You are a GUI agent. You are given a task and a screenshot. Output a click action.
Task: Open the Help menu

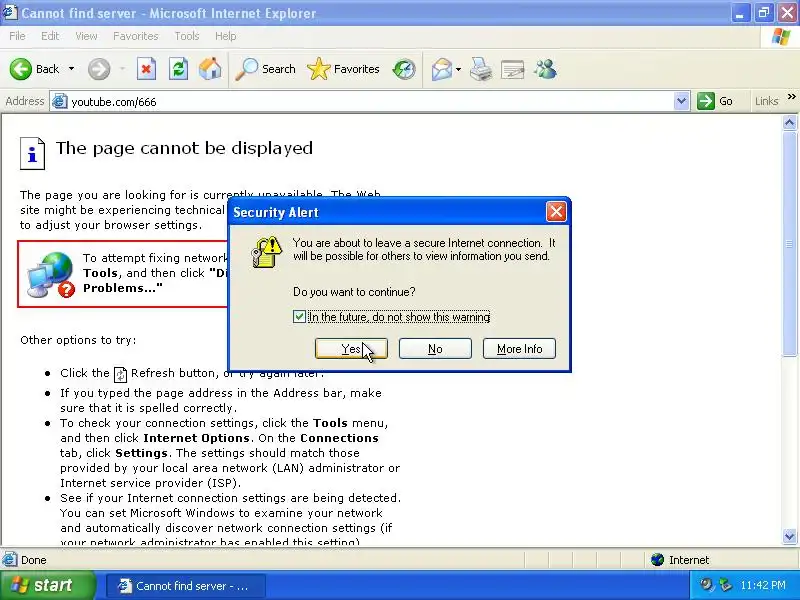click(226, 36)
